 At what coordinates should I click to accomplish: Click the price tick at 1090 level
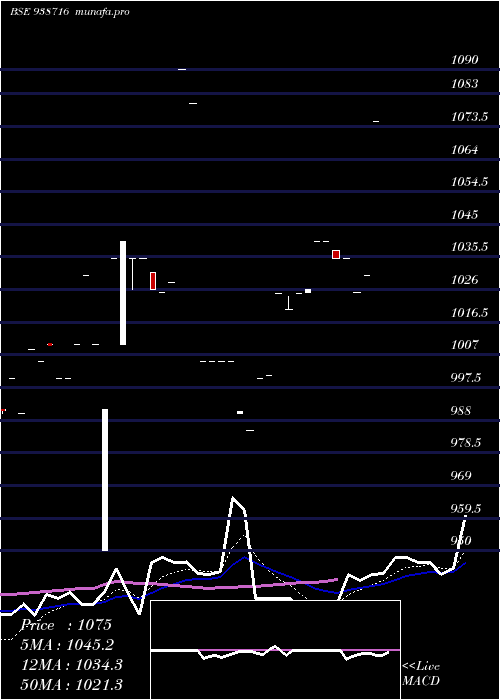[182, 70]
